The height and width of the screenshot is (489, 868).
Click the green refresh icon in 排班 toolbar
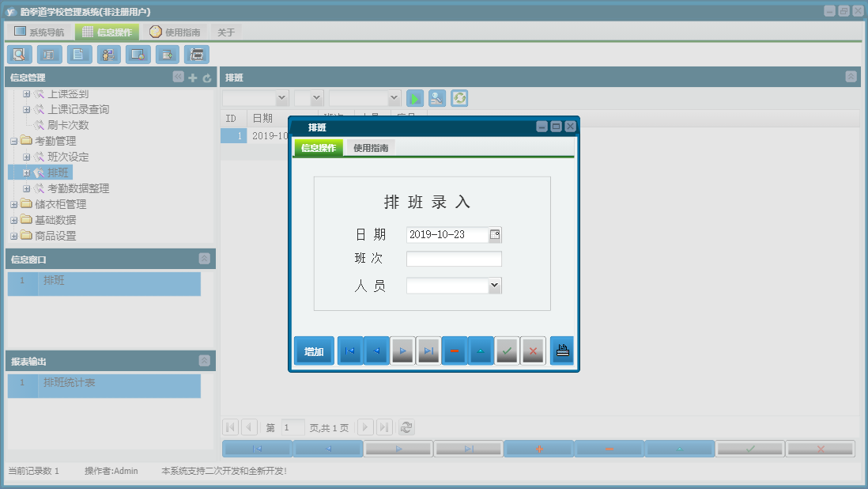pos(459,99)
